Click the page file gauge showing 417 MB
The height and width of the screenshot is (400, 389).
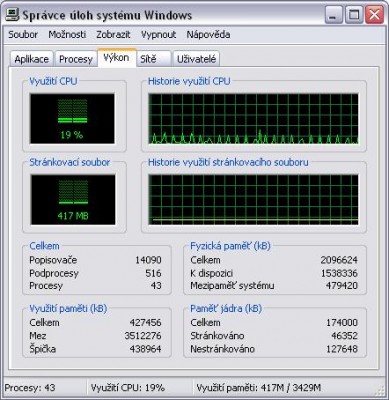(73, 199)
